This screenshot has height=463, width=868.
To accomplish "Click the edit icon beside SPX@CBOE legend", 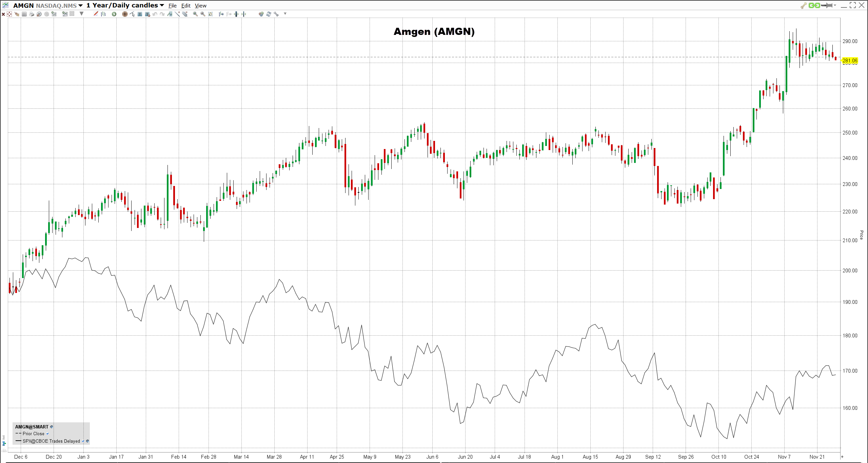I will (x=87, y=441).
